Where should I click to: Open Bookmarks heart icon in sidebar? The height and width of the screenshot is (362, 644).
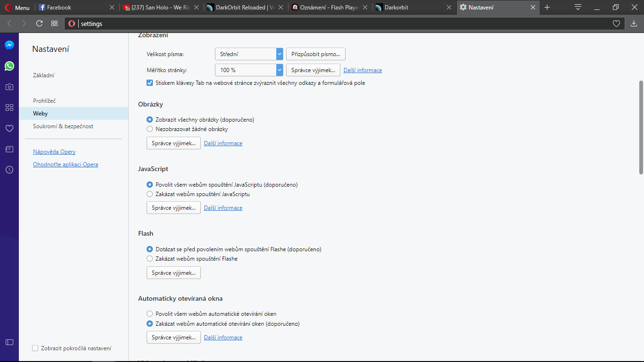[x=9, y=128]
